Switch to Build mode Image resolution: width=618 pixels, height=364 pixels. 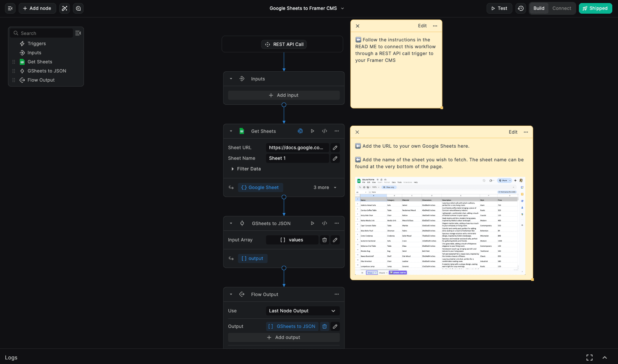tap(539, 8)
